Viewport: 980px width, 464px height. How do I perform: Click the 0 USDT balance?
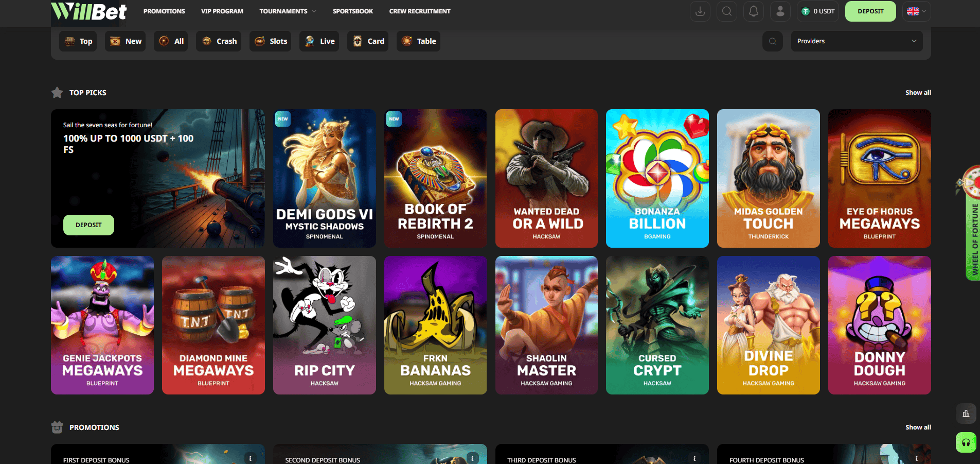pyautogui.click(x=818, y=11)
